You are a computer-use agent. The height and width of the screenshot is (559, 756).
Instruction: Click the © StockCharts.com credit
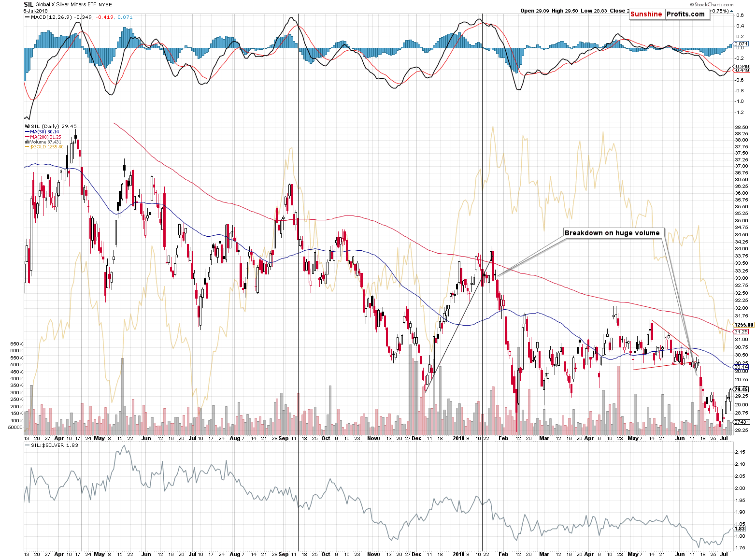[711, 4]
